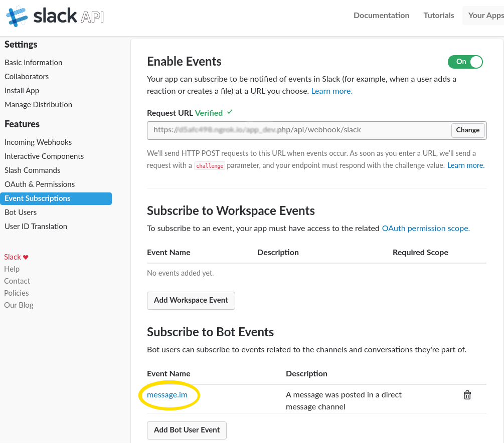Turn off the Enable Events toggle
This screenshot has width=504, height=443.
[465, 62]
